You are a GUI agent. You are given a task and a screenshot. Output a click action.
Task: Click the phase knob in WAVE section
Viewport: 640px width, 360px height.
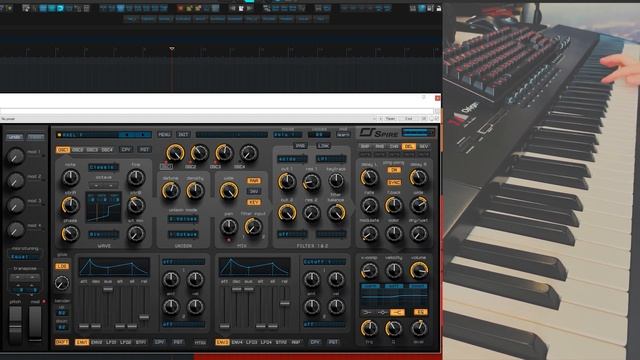coord(70,233)
